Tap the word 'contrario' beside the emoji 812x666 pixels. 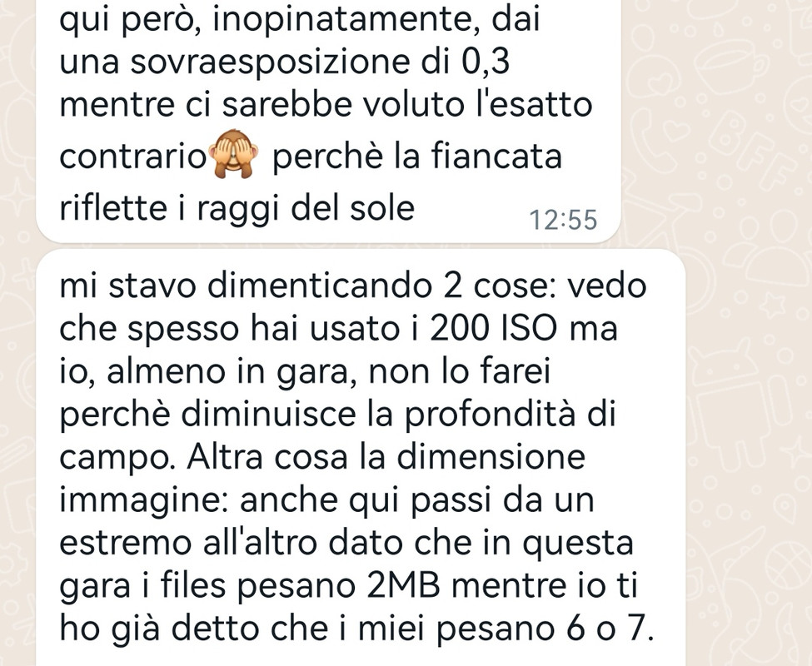[133, 157]
